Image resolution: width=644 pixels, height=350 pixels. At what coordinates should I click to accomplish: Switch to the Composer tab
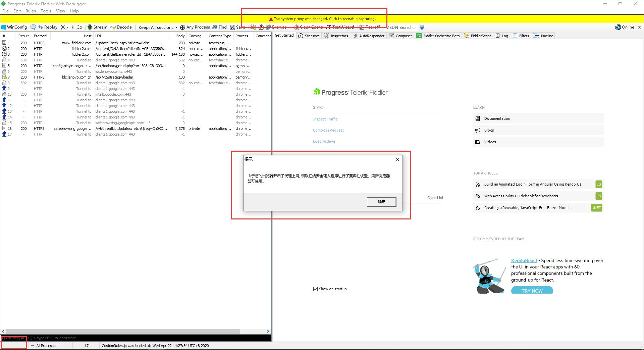pyautogui.click(x=400, y=36)
